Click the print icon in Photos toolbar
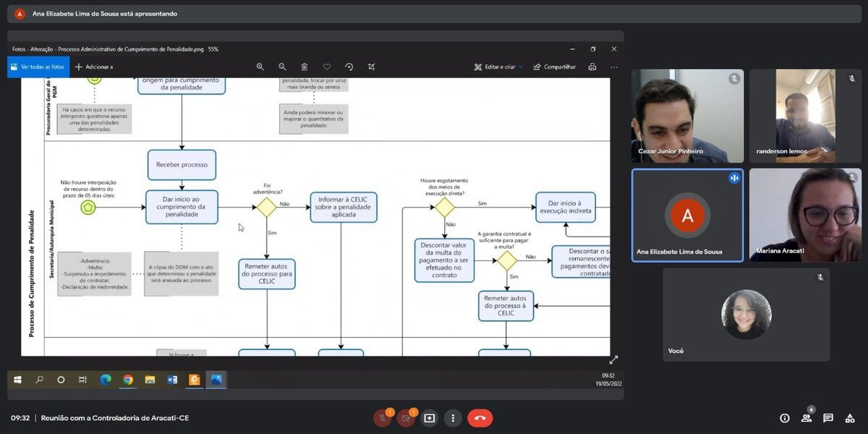Viewport: 868px width, 434px height. pos(592,67)
